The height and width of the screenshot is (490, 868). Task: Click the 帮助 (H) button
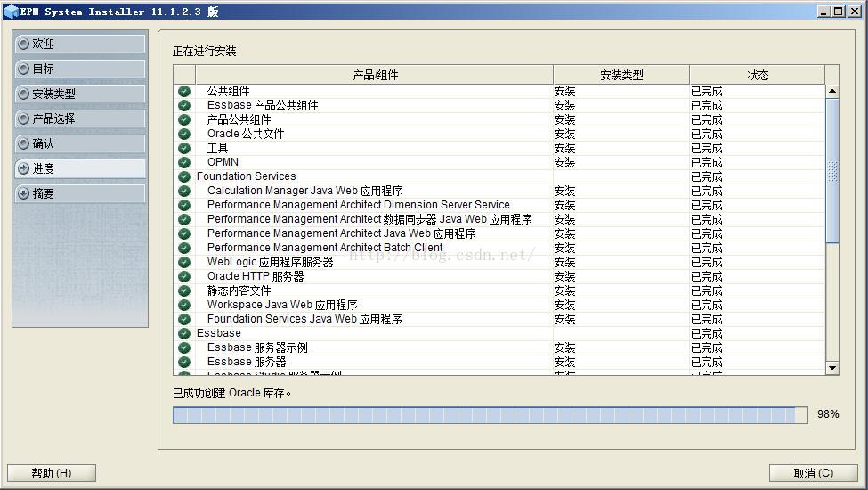click(x=52, y=473)
